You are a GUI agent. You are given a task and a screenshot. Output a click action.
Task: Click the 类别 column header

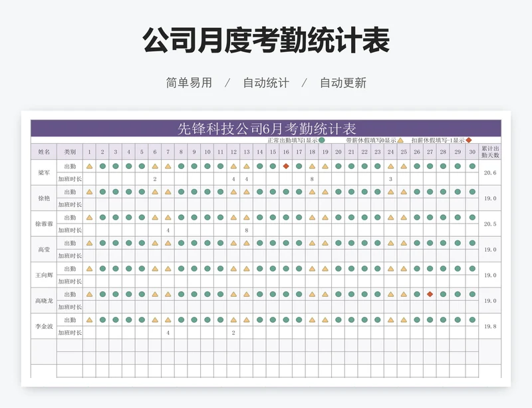[x=70, y=152]
